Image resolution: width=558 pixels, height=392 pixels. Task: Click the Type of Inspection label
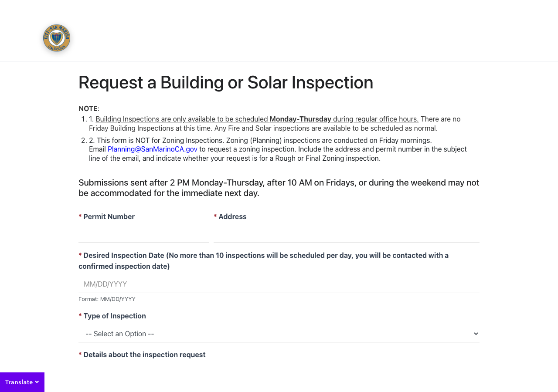115,316
